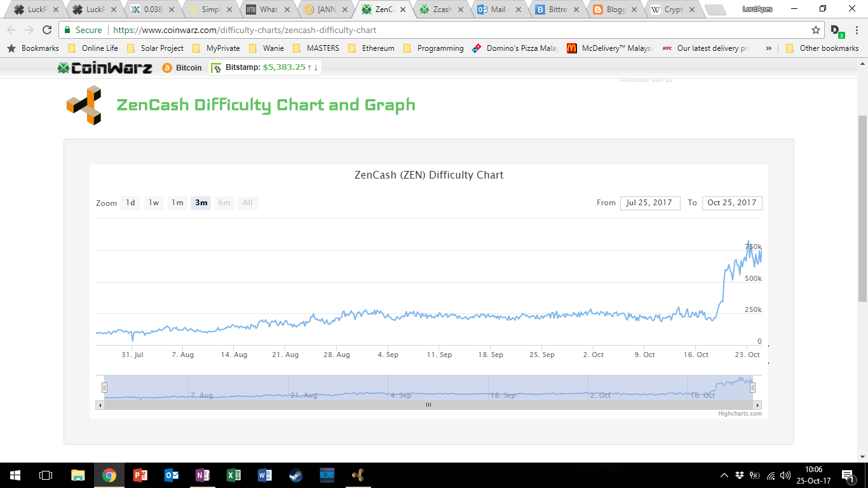The image size is (868, 488).
Task: Switch to the Wikipedia Crypt tab
Action: [x=674, y=10]
